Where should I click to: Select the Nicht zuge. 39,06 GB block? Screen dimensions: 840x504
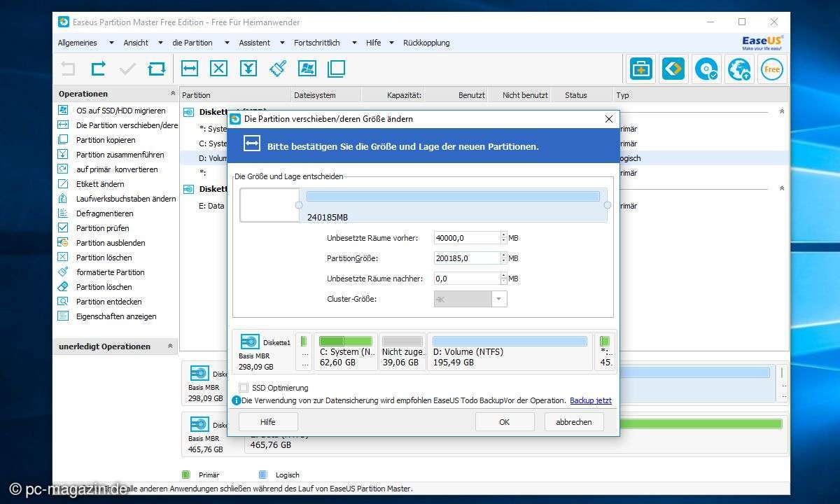(x=402, y=351)
